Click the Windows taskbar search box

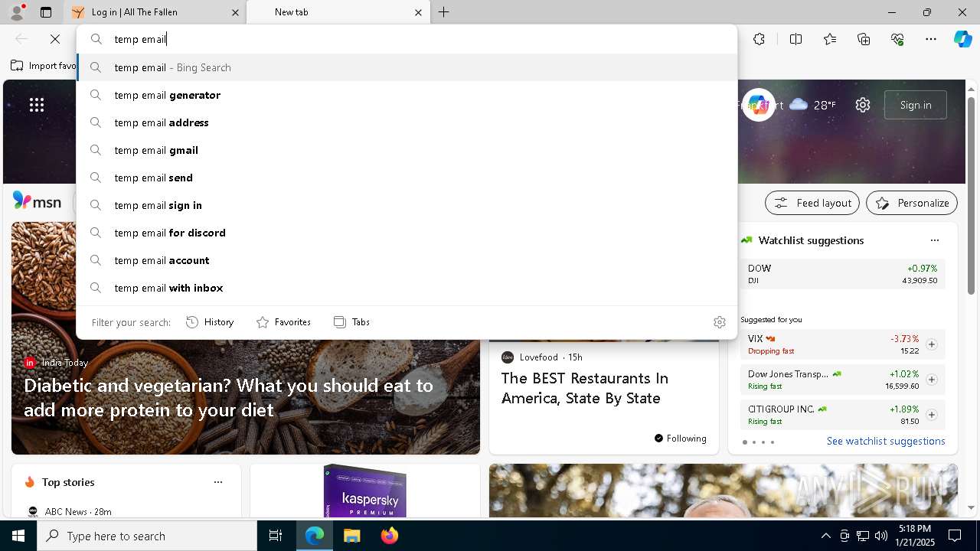(x=147, y=536)
